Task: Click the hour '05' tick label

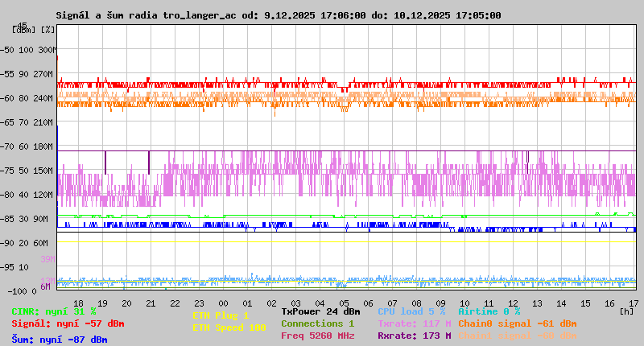Action: tap(345, 303)
